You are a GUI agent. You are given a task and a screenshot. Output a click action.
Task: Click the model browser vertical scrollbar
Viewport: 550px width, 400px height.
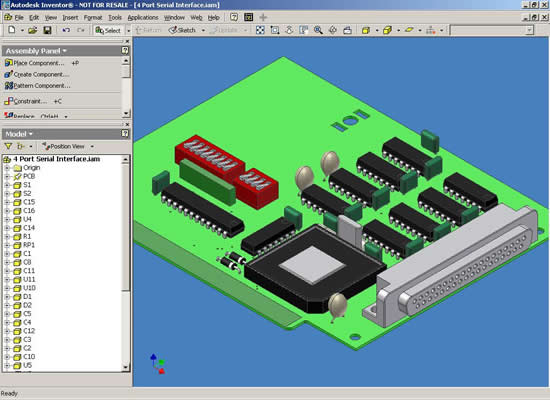[126, 263]
